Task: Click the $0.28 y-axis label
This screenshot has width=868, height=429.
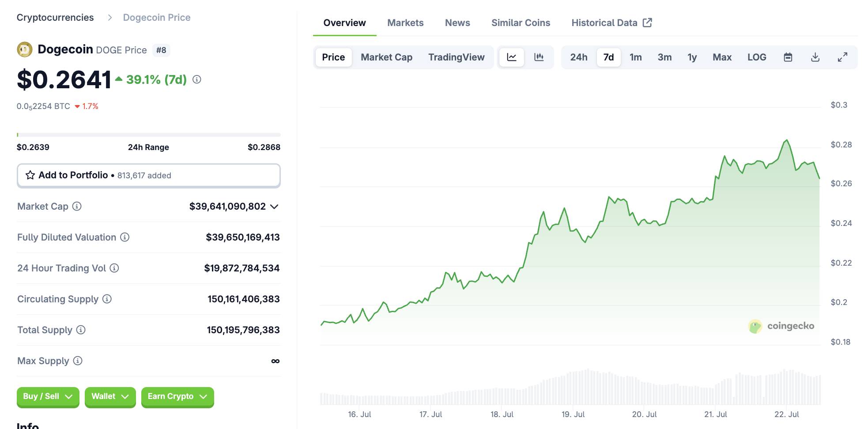Action: click(x=841, y=145)
